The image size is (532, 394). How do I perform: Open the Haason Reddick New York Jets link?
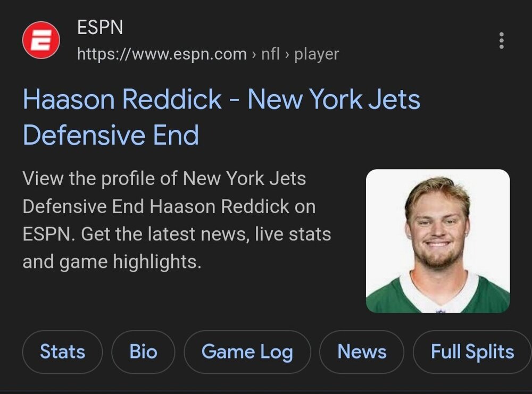click(221, 116)
